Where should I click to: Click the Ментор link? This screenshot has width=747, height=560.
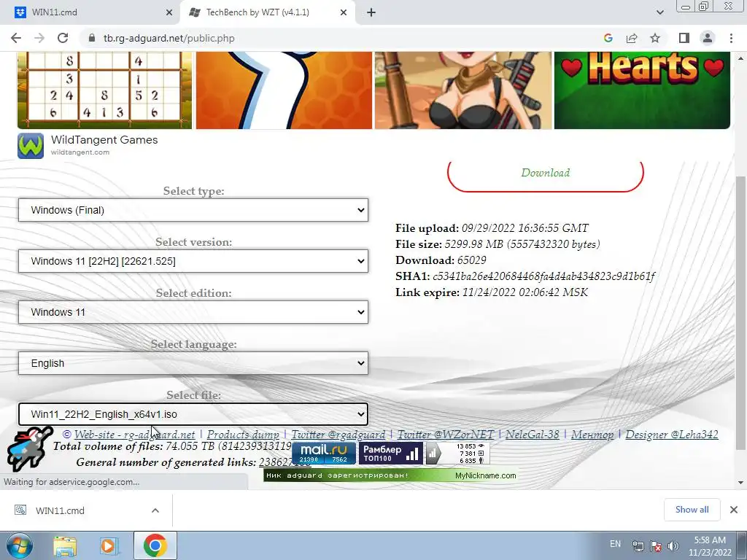pos(592,435)
